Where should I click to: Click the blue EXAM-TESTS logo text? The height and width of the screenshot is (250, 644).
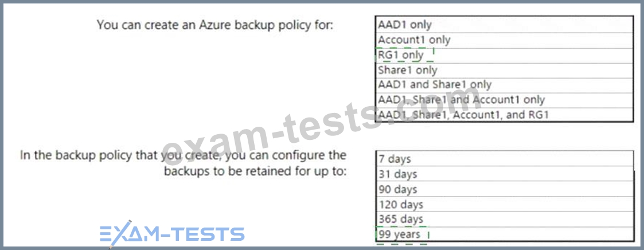171,234
